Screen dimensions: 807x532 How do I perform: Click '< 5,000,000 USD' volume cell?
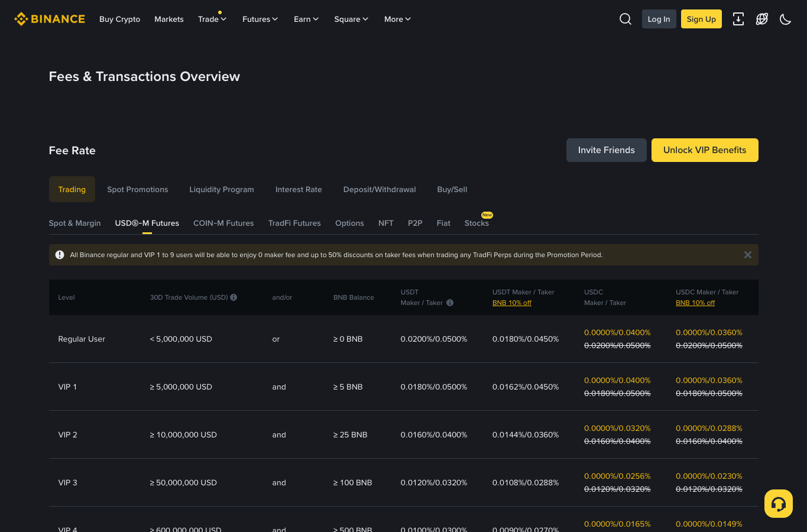[x=181, y=339]
